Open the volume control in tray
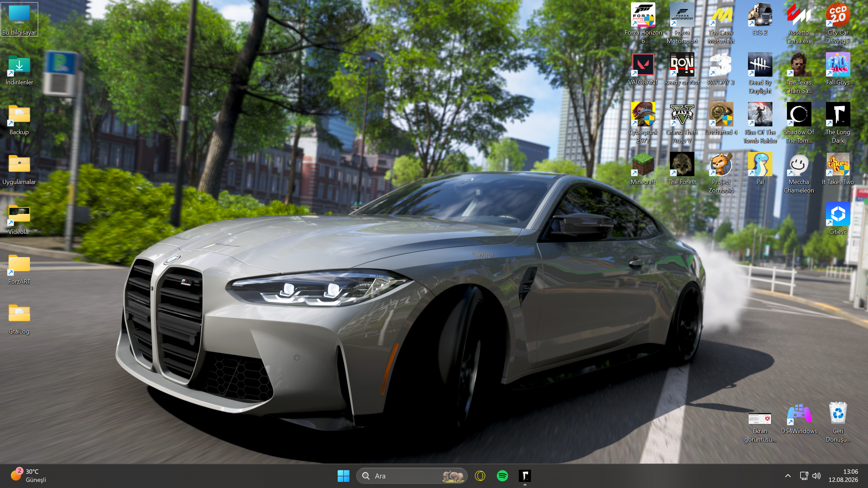The height and width of the screenshot is (488, 868). click(816, 476)
